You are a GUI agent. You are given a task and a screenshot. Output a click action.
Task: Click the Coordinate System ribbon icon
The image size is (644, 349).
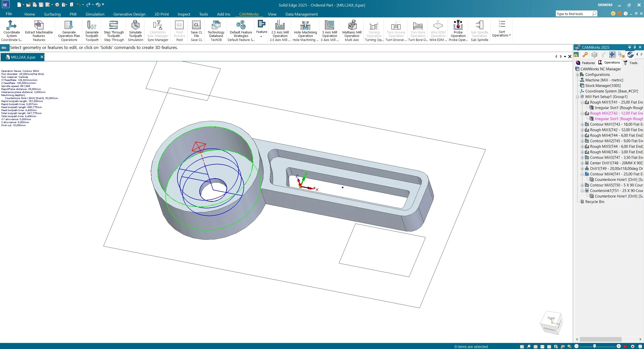pos(12,25)
